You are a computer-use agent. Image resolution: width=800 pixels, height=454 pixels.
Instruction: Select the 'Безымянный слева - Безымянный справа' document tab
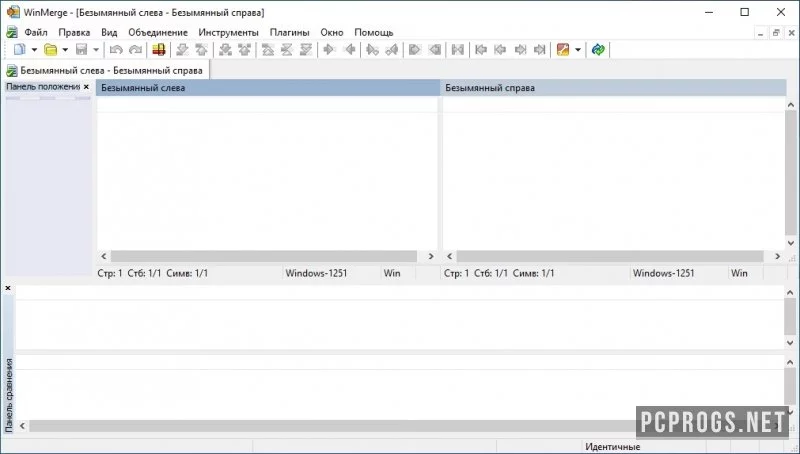pos(106,70)
